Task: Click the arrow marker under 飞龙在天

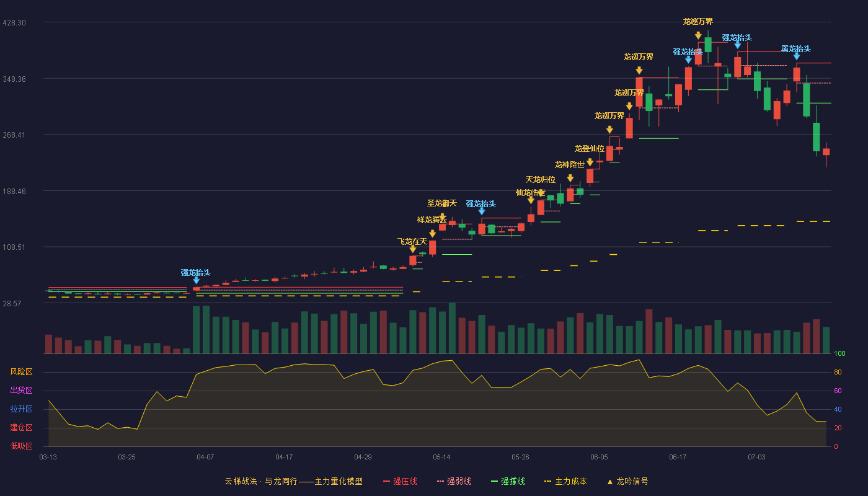Action: coord(412,249)
